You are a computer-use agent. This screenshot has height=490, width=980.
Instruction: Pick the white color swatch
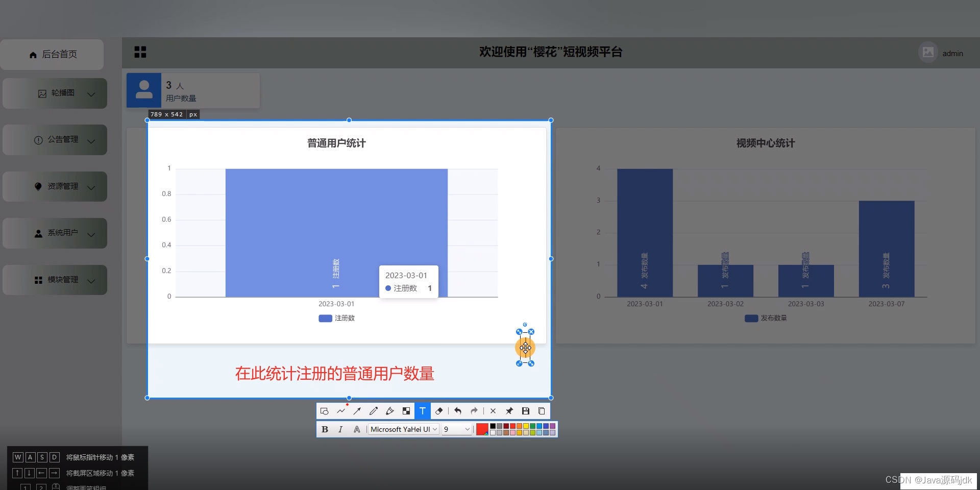(x=493, y=432)
